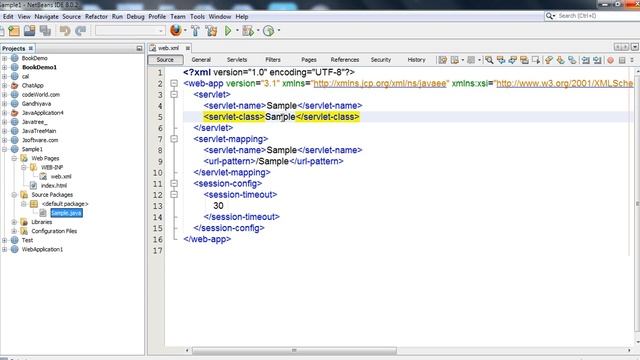Open the editor documents list dropdown arrow
This screenshot has height=360, width=640.
coord(635,47)
